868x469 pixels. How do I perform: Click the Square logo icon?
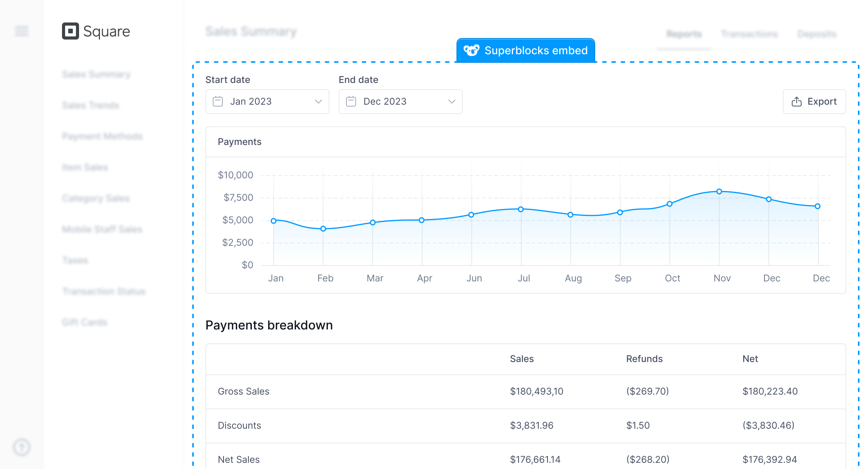[70, 31]
